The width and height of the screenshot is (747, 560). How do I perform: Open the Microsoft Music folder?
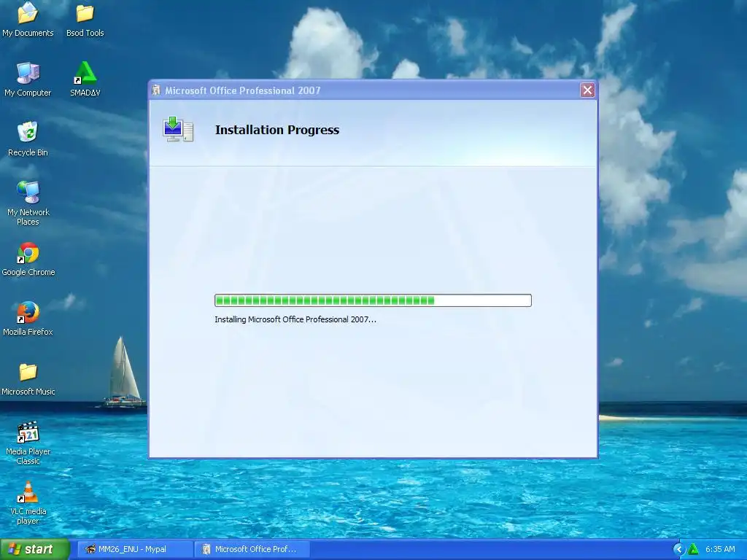click(x=28, y=378)
